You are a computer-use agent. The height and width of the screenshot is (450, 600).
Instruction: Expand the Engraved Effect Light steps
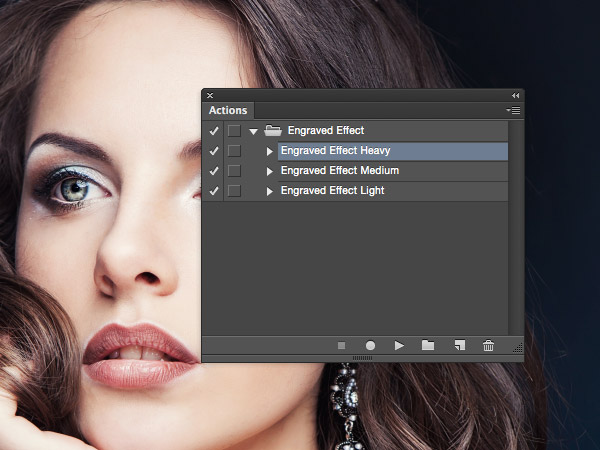[x=269, y=191]
